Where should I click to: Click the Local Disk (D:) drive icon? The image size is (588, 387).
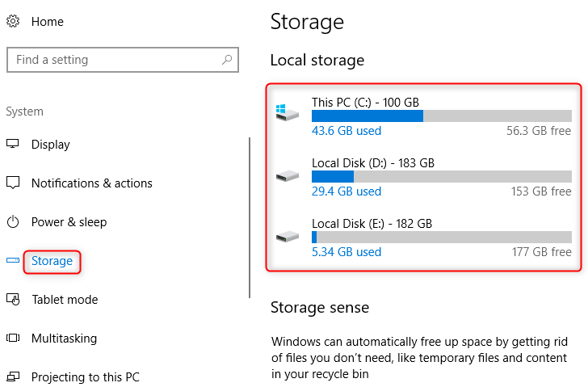click(286, 175)
